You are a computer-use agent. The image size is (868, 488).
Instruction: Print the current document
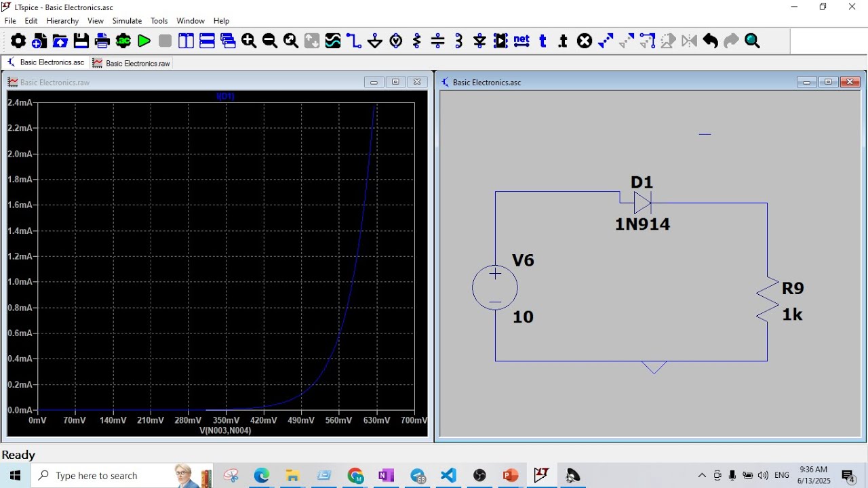pos(102,41)
